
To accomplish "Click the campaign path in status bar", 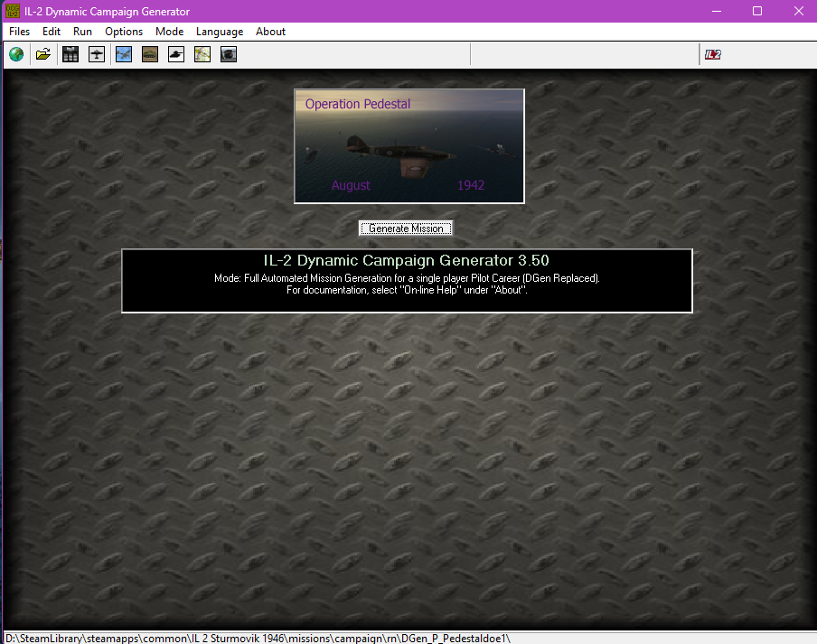I will (x=258, y=638).
